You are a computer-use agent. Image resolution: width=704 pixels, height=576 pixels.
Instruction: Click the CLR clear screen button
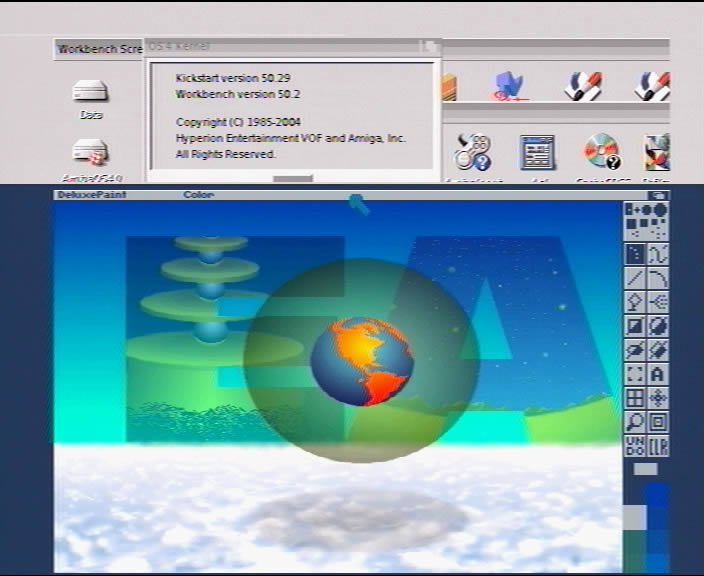[658, 446]
